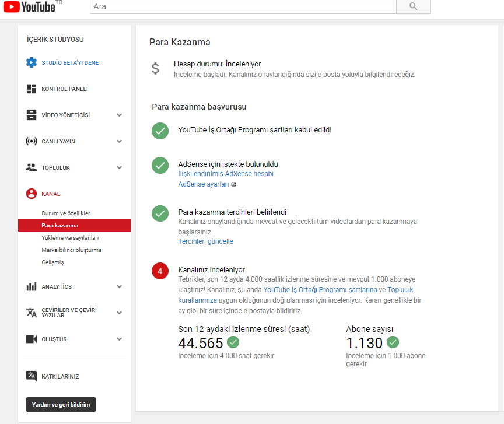Click the translations icon beside Çeviriler

click(31, 313)
